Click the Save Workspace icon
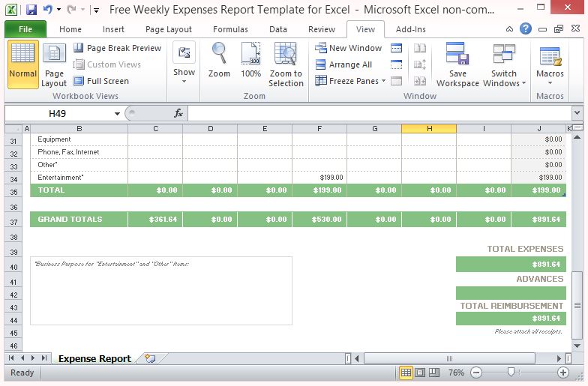 (457, 64)
